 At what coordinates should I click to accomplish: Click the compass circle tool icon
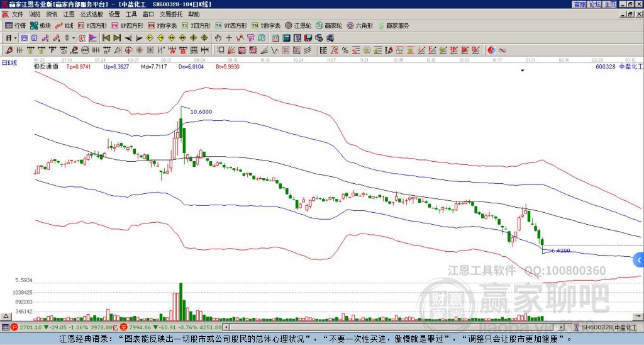(x=128, y=50)
